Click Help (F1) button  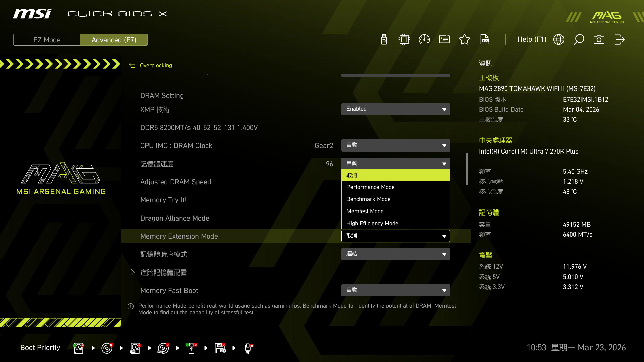pos(532,40)
